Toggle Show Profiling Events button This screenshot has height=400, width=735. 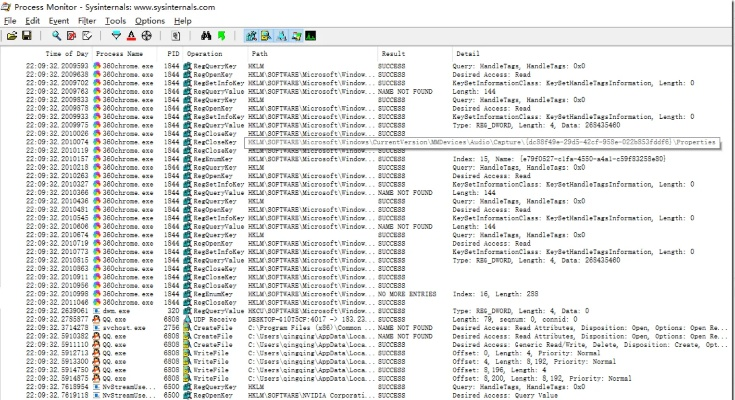pos(311,35)
